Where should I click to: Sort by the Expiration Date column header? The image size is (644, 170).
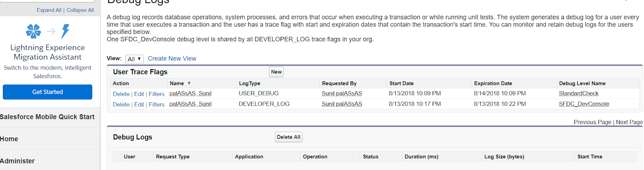tap(493, 83)
